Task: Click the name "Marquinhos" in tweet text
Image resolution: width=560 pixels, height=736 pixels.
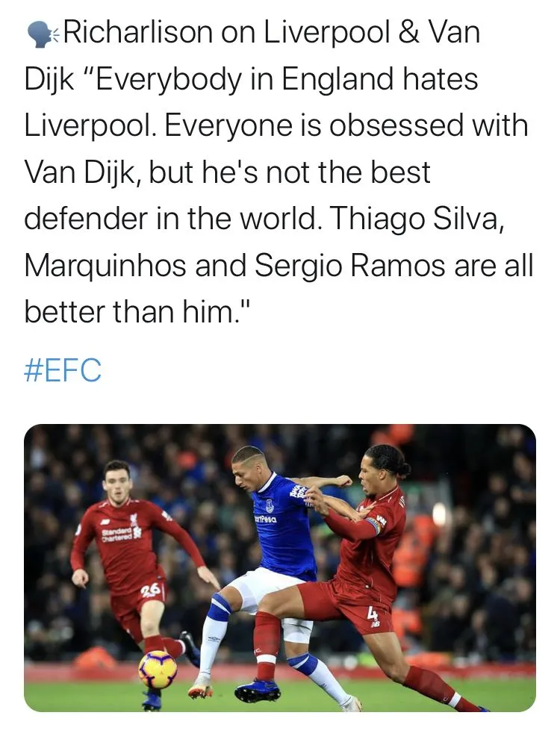Action: (x=105, y=263)
